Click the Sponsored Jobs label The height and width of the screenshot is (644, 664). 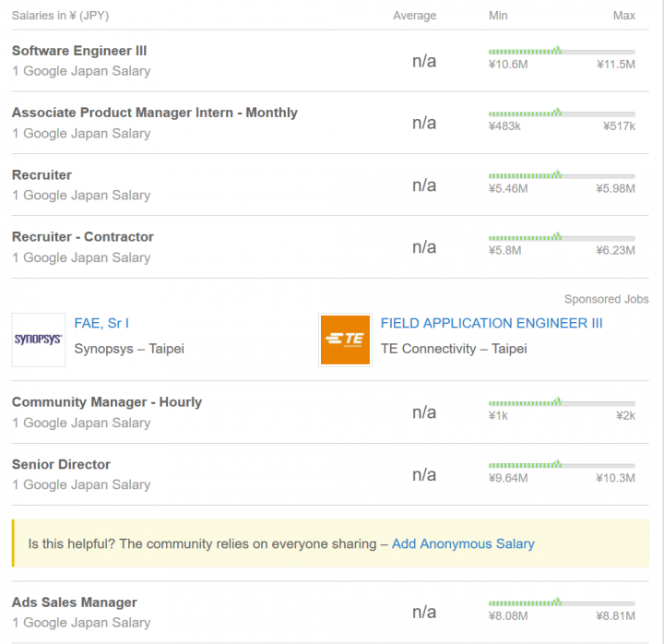click(607, 299)
